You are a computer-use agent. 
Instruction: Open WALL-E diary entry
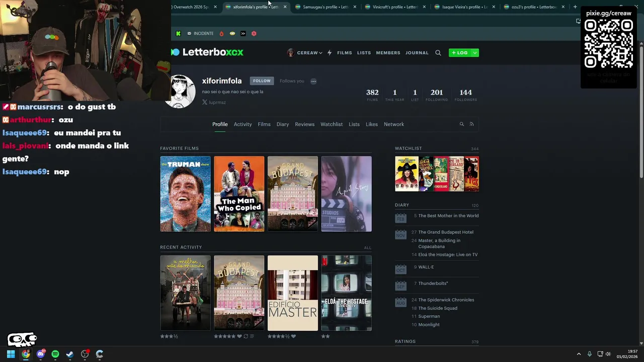click(426, 267)
